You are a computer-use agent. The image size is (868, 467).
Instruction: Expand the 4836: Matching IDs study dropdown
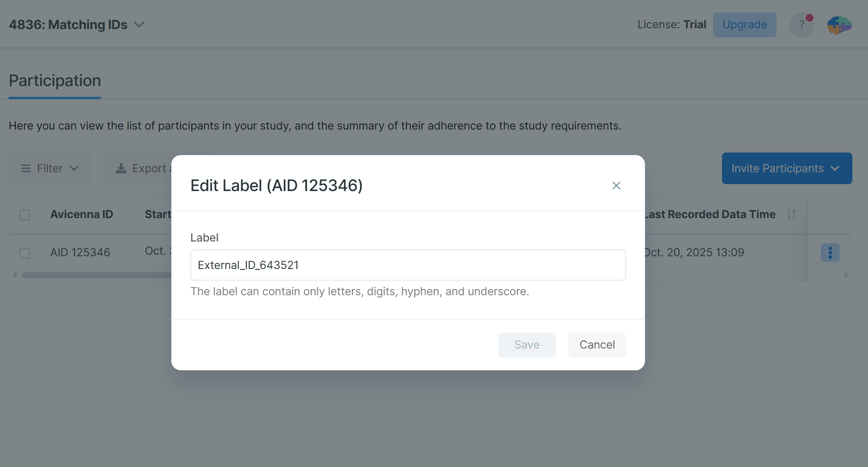point(139,25)
